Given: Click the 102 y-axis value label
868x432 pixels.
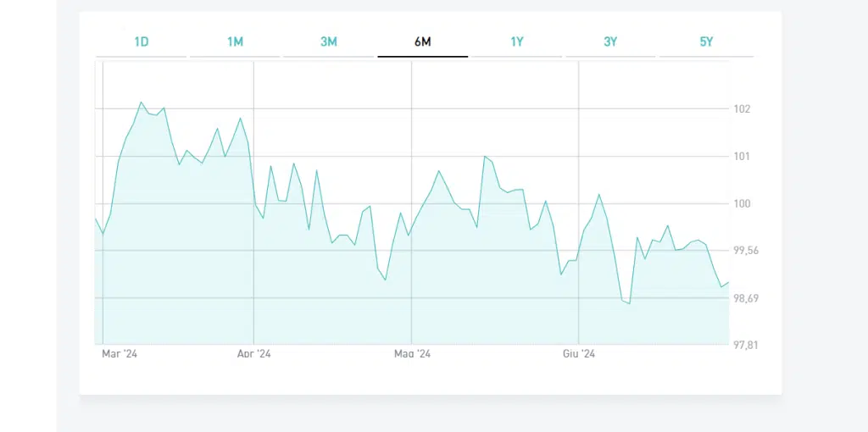Looking at the screenshot, I should [x=743, y=109].
